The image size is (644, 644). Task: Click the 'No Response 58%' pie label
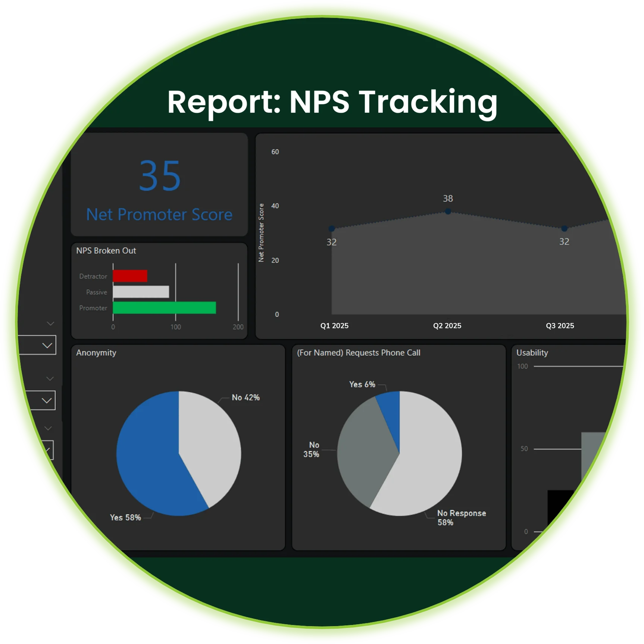[x=462, y=518]
